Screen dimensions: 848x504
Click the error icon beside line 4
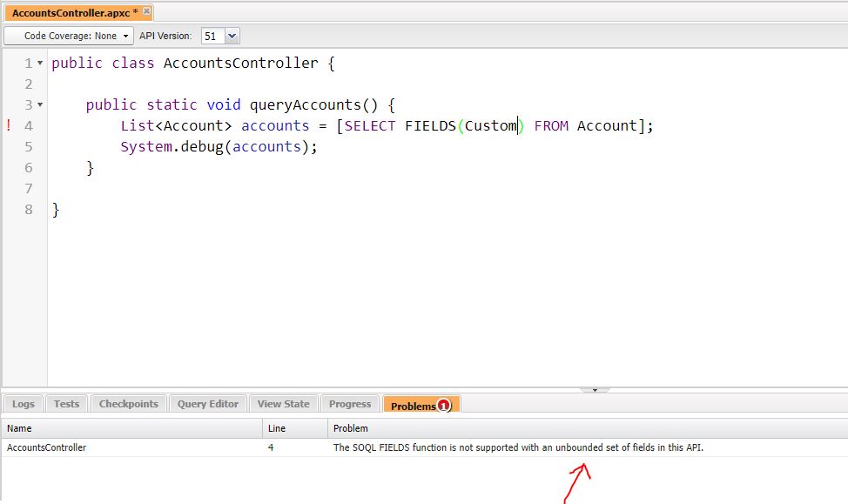pyautogui.click(x=9, y=125)
